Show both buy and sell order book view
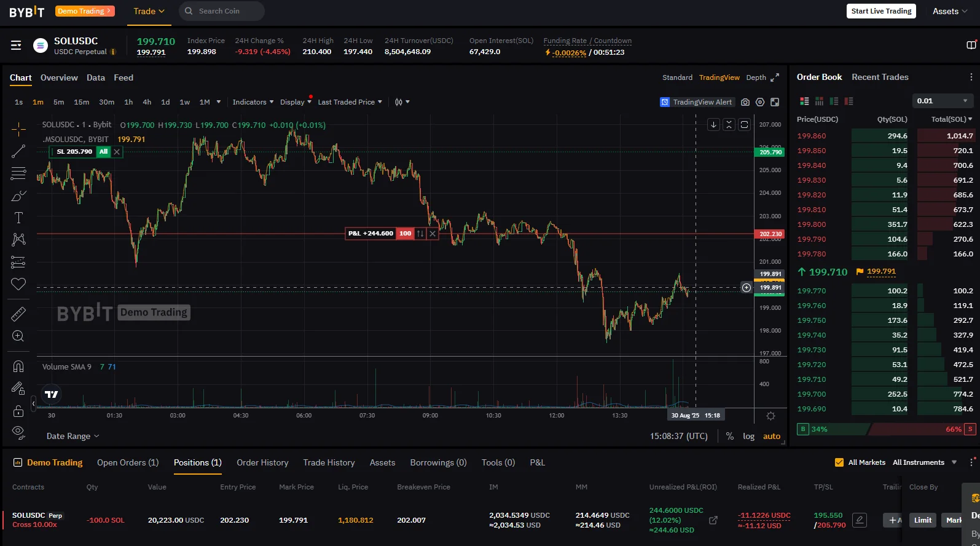This screenshot has height=546, width=980. pyautogui.click(x=804, y=101)
